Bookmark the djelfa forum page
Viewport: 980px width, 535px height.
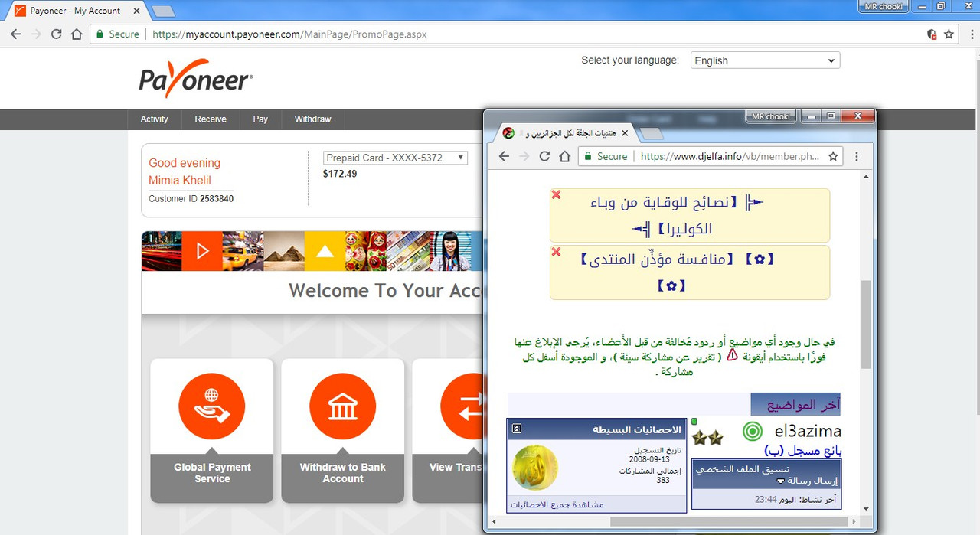pos(833,156)
